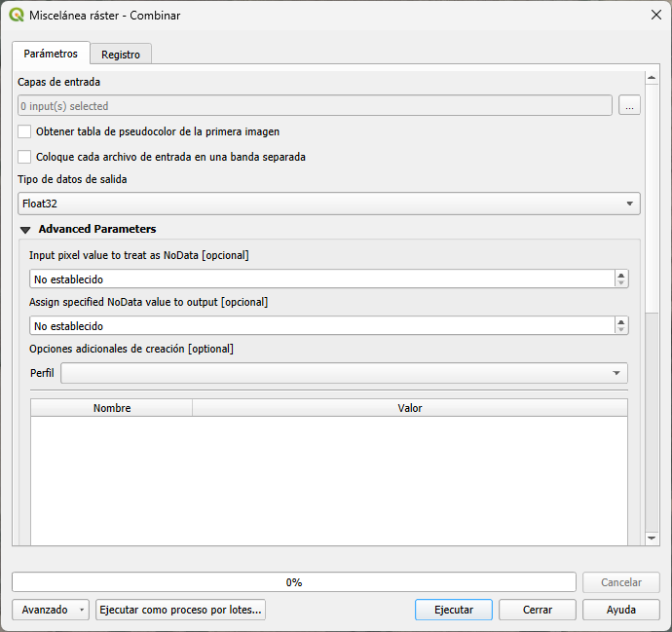672x632 pixels.
Task: Click up arrow on input NoData spinner
Action: coord(621,275)
